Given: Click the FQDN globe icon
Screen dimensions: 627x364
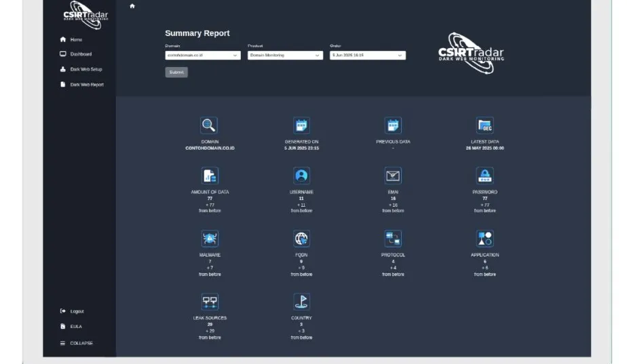Looking at the screenshot, I should click(x=301, y=239).
